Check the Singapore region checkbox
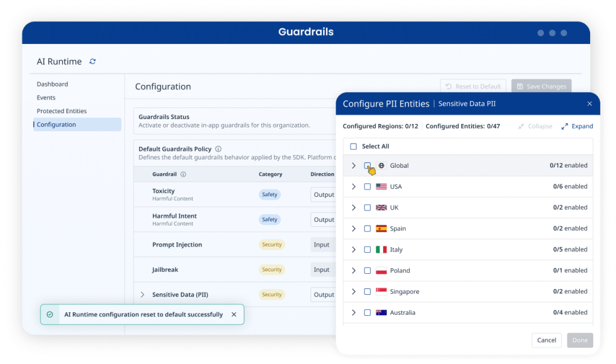 (x=367, y=291)
